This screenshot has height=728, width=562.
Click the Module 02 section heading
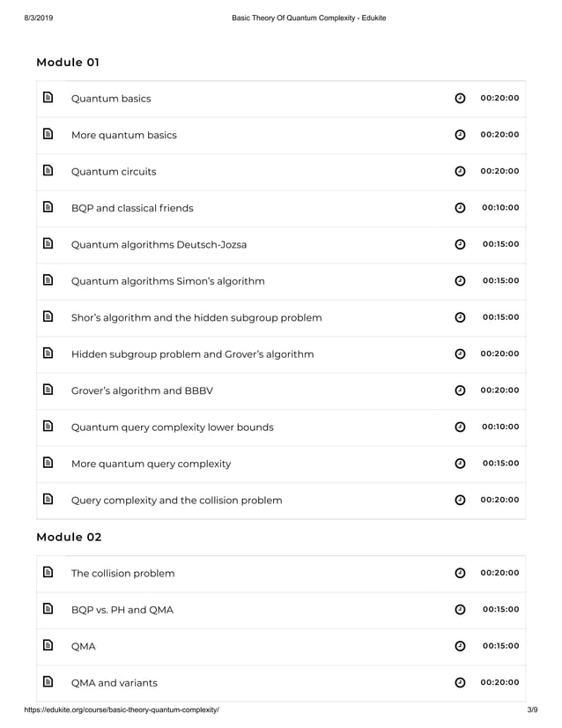tap(69, 537)
